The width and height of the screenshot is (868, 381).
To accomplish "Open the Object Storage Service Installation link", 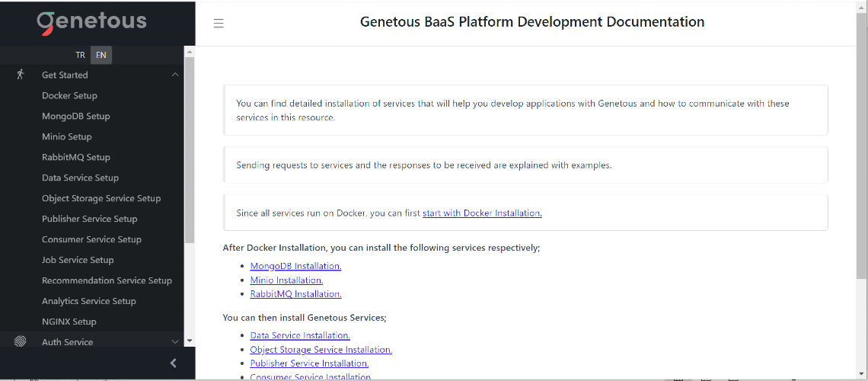I will [321, 350].
